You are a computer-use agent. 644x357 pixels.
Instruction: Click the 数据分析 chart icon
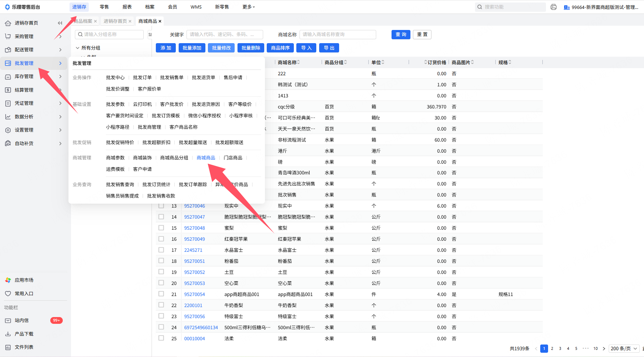[8, 117]
